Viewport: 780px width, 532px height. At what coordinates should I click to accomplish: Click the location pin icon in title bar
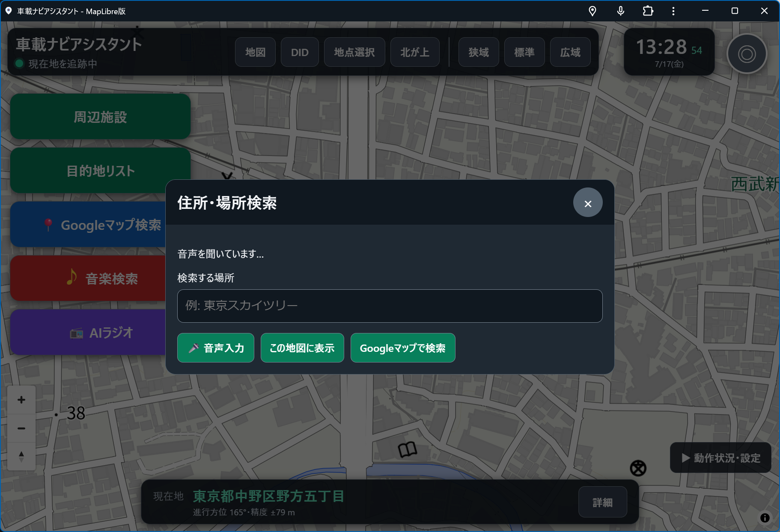coord(592,11)
